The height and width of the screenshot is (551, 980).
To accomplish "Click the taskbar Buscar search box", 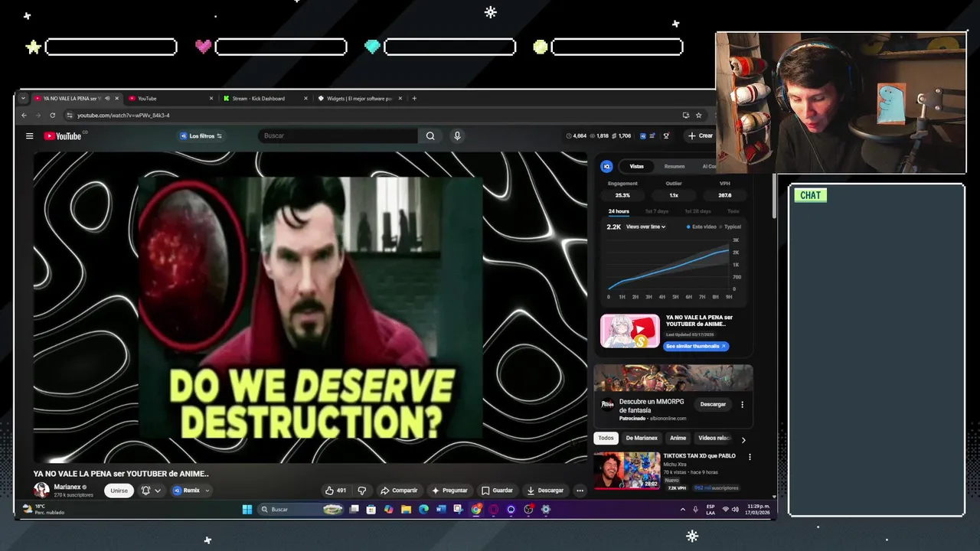I will pyautogui.click(x=302, y=509).
